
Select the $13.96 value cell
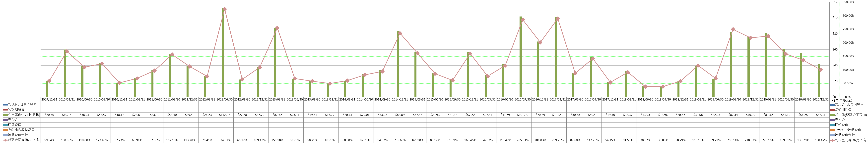(663, 115)
